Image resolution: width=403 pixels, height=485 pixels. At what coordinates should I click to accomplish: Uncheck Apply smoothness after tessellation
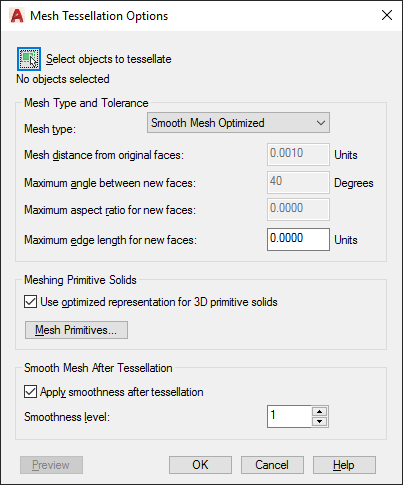click(x=30, y=392)
